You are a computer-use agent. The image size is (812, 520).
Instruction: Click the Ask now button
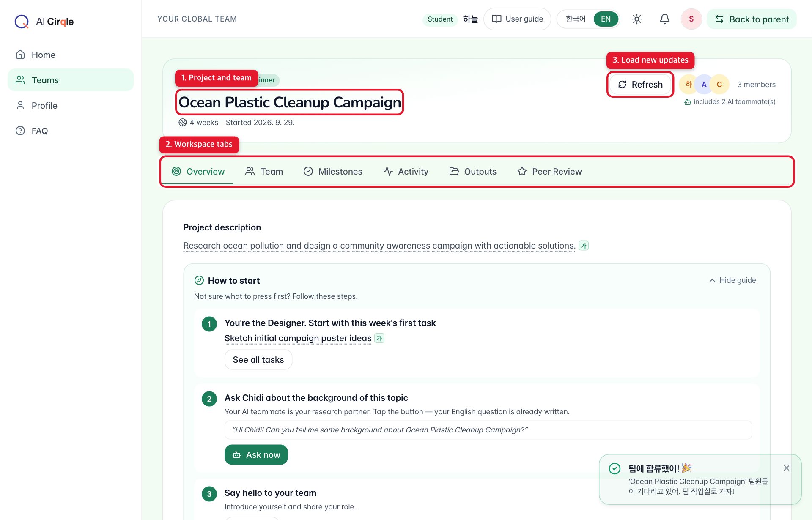tap(256, 455)
